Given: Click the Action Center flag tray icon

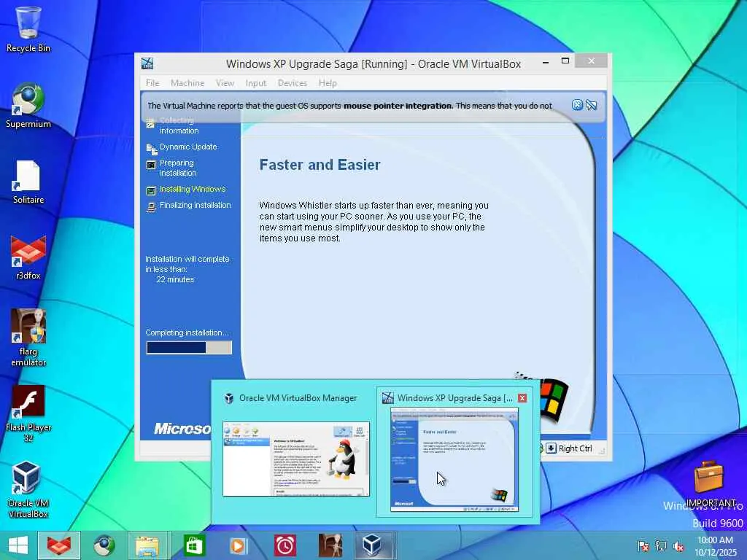Looking at the screenshot, I should [643, 546].
